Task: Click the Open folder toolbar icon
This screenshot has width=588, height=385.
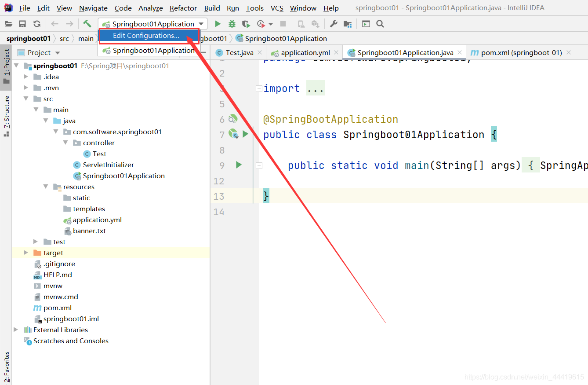Action: tap(8, 24)
